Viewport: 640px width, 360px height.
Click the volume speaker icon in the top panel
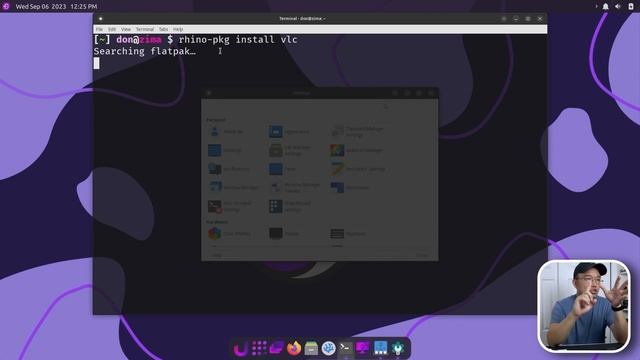click(x=618, y=7)
